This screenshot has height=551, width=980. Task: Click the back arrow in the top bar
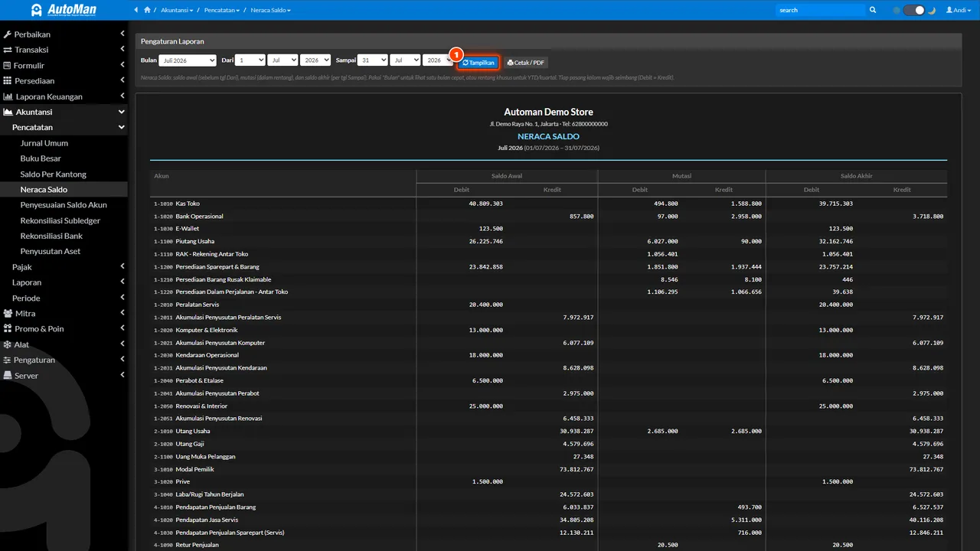pos(136,10)
